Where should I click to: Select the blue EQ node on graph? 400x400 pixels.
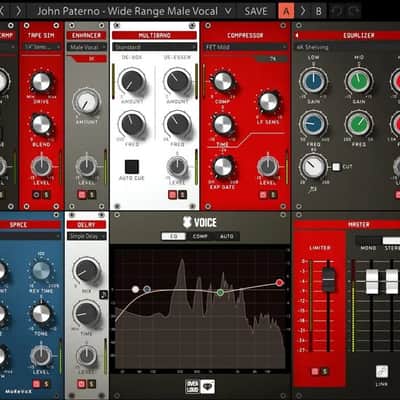(x=147, y=289)
